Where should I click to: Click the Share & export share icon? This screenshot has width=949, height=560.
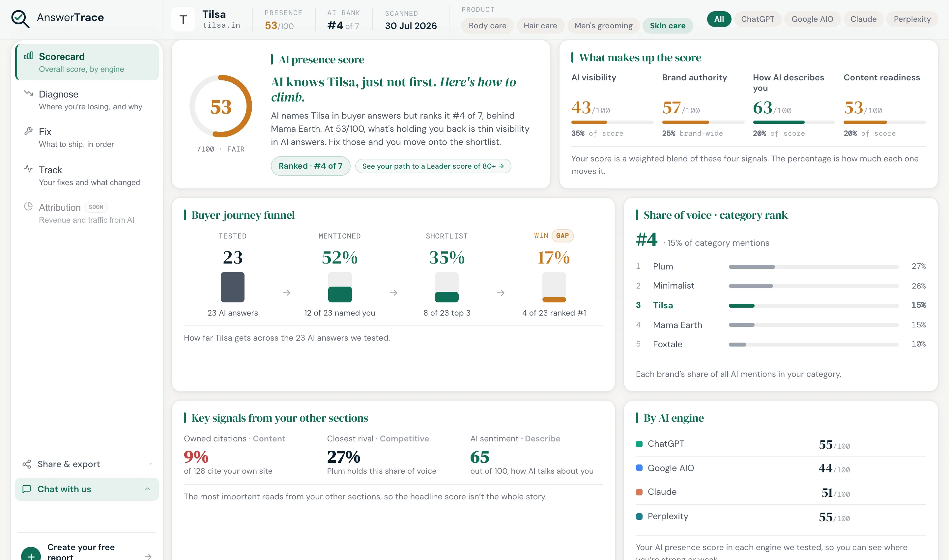[x=27, y=464]
